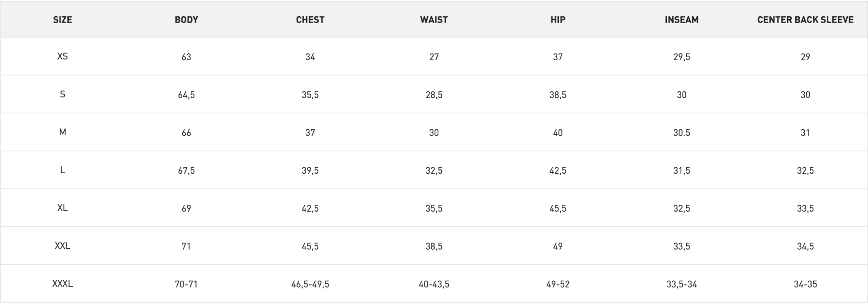Select the XXXL size row label

[x=62, y=284]
